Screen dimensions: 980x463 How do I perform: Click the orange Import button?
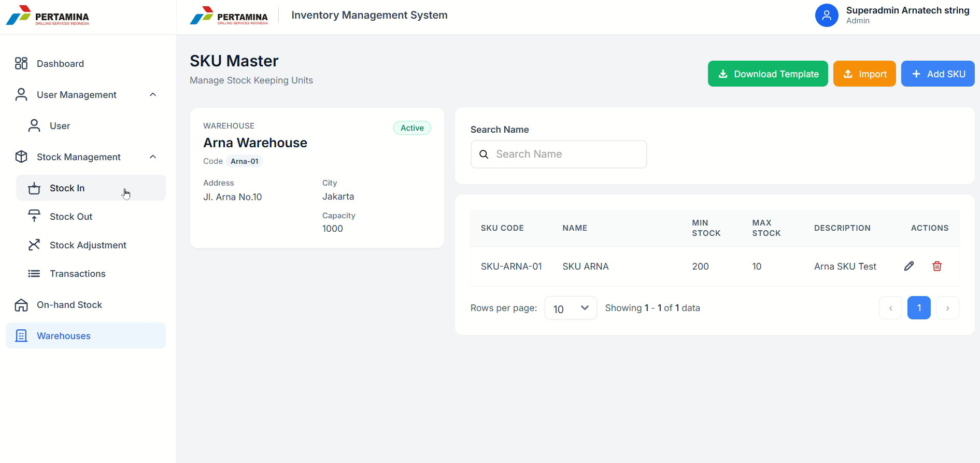(864, 74)
